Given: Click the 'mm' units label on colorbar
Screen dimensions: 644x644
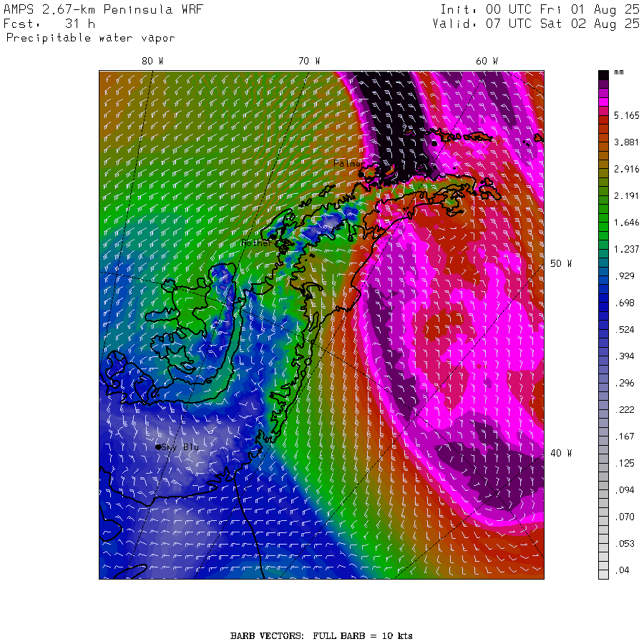Looking at the screenshot, I should click(x=618, y=72).
